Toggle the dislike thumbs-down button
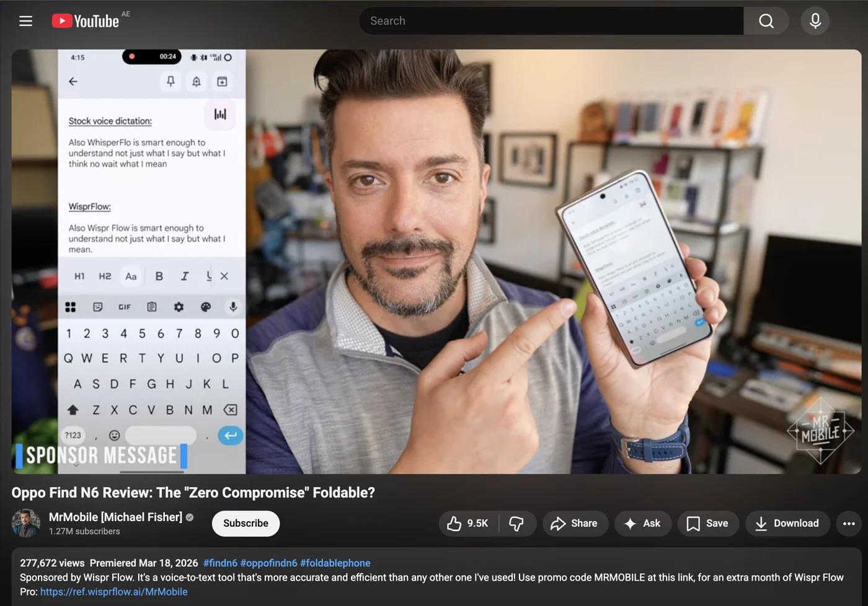Viewport: 868px width, 606px height. (516, 523)
